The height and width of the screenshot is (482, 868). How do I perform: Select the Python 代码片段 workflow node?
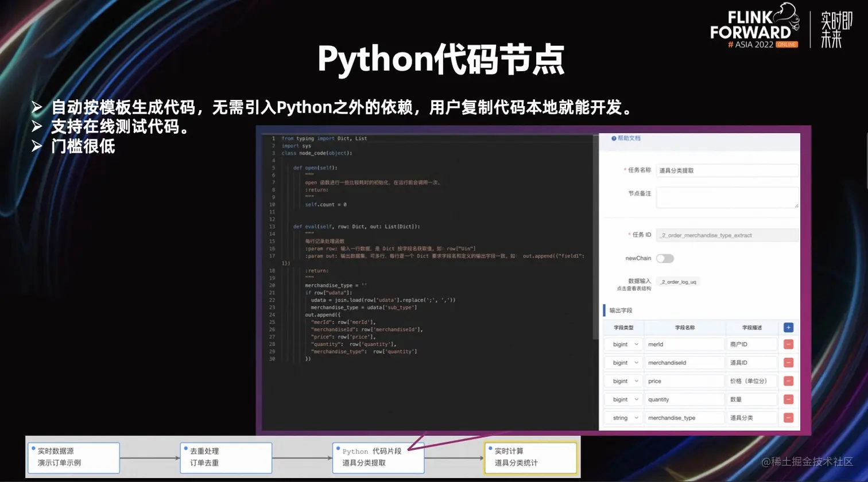click(x=379, y=457)
